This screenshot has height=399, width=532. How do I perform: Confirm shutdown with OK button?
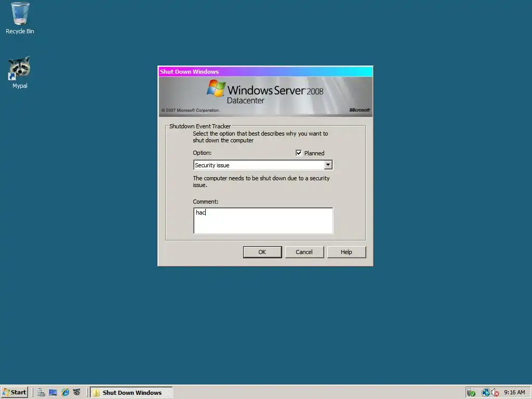[262, 252]
